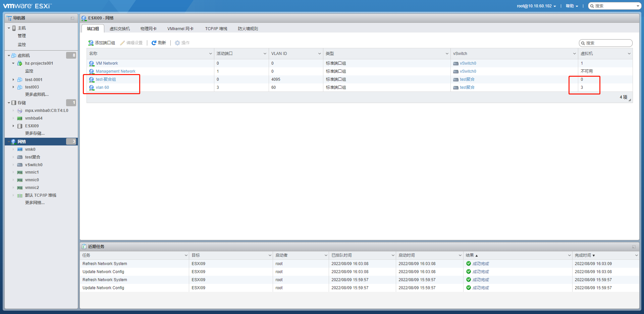644x314 pixels.
Task: Click the test-0001 VM icon
Action: [x=20, y=80]
